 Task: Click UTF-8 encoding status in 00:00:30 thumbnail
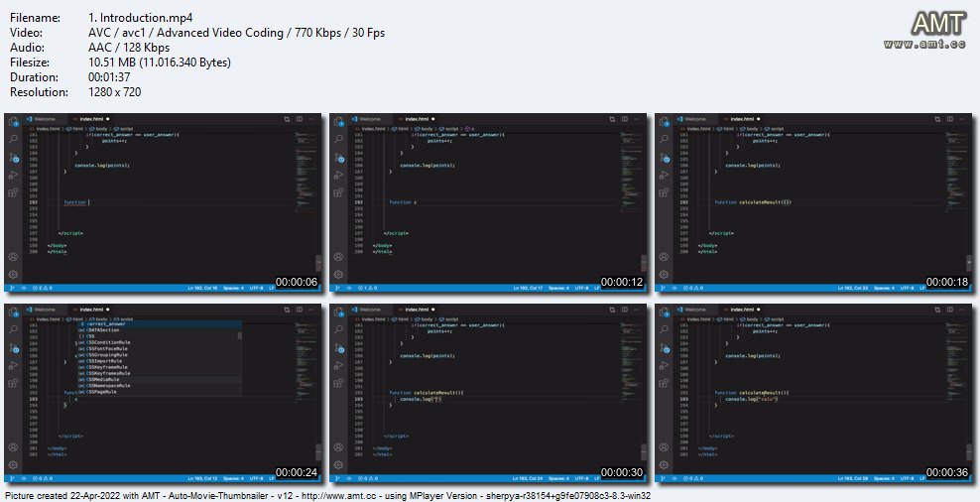point(581,479)
